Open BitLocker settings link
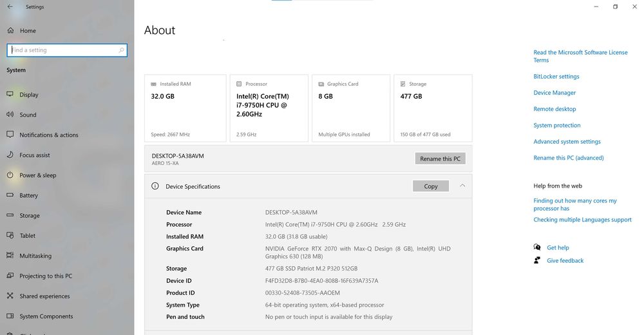Viewport: 644px width, 335px height. (556, 77)
